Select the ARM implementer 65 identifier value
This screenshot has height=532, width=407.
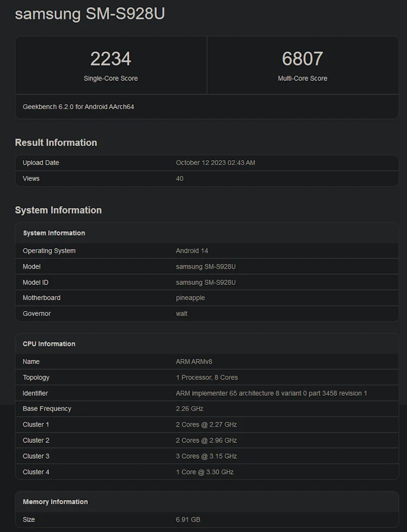271,393
